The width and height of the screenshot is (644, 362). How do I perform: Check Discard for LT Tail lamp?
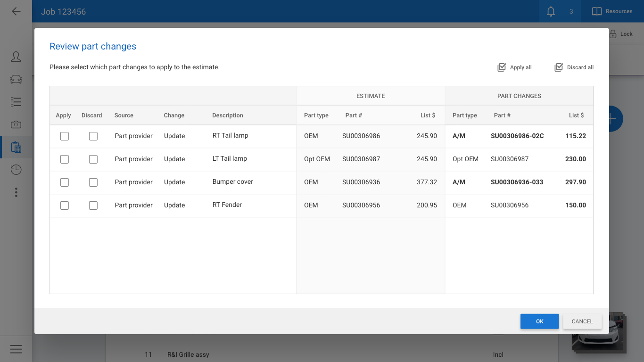93,159
